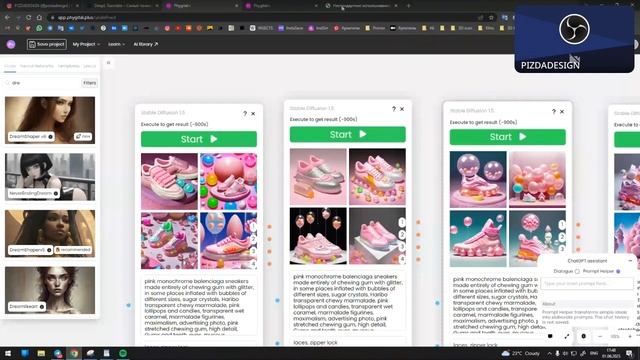Click the prompt text in second node
640x360 pixels.
click(348, 301)
